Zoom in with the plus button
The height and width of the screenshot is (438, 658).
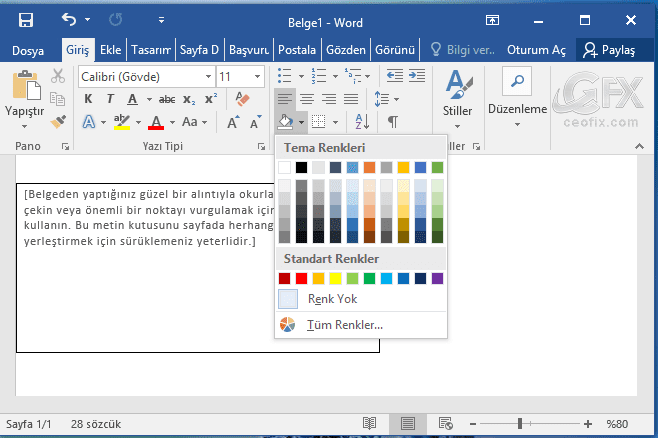[588, 424]
